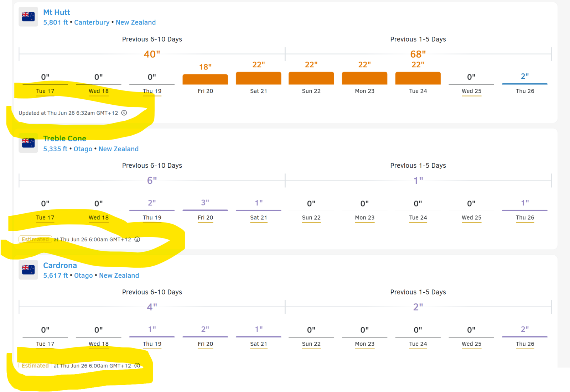Open the Canterbury region link
Image resolution: width=570 pixels, height=392 pixels.
(x=92, y=22)
